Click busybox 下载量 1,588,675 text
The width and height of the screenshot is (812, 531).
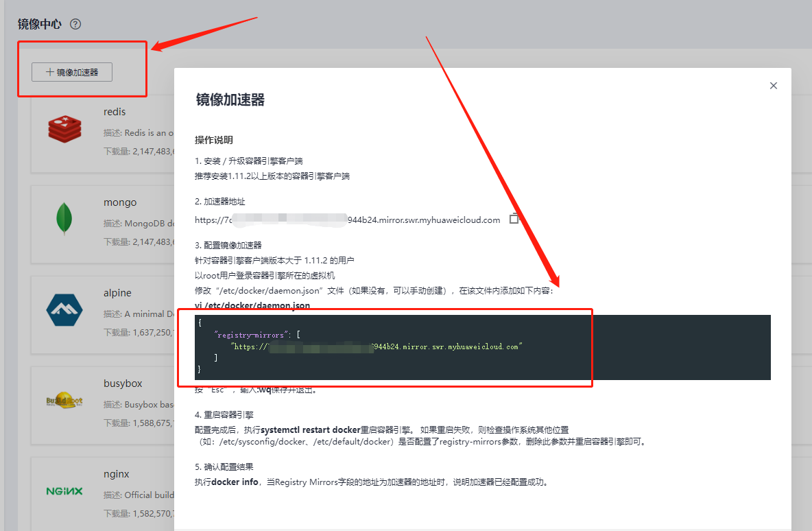[139, 423]
